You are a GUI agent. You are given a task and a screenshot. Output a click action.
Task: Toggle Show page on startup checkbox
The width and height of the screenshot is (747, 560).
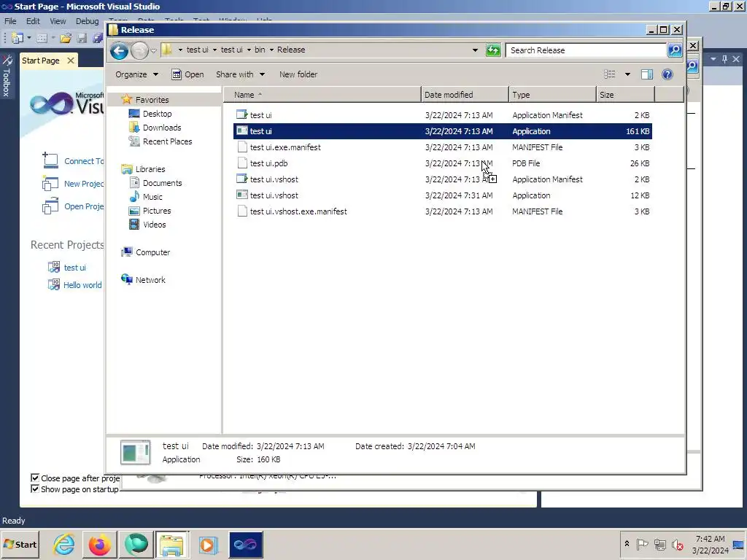pyautogui.click(x=35, y=489)
